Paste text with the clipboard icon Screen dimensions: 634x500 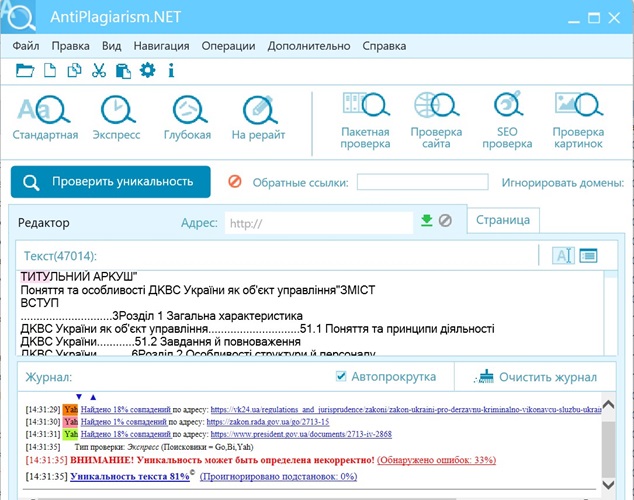(x=123, y=71)
